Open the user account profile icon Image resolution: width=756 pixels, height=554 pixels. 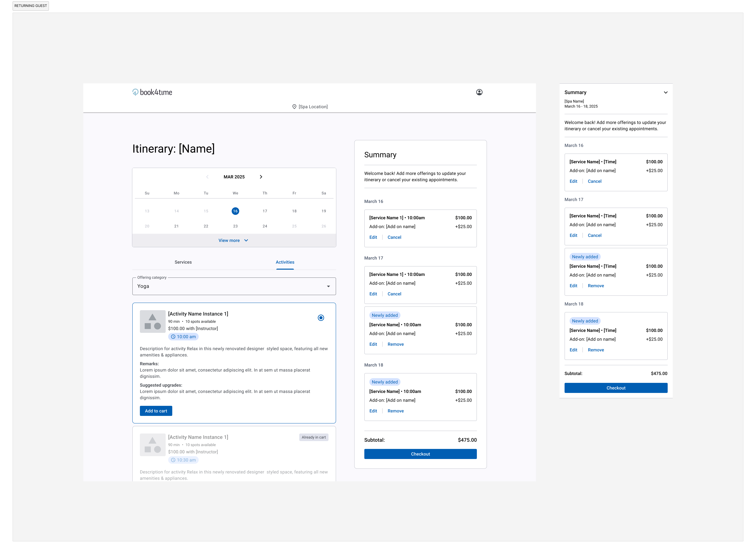479,92
